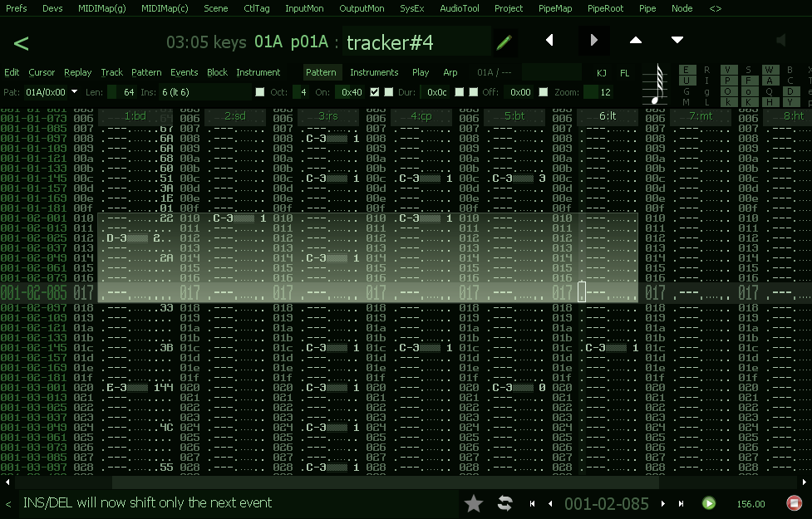Click the Arp button
The image size is (812, 519).
pos(450,72)
